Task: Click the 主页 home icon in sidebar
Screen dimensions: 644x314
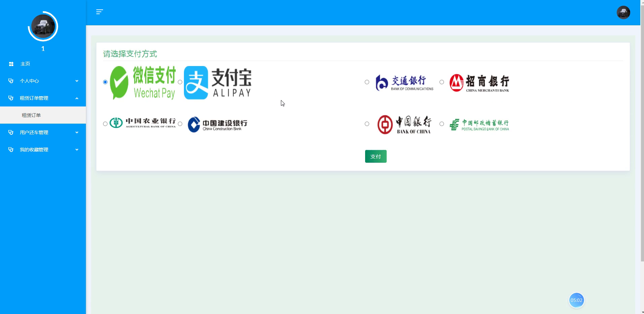Action: pyautogui.click(x=11, y=64)
